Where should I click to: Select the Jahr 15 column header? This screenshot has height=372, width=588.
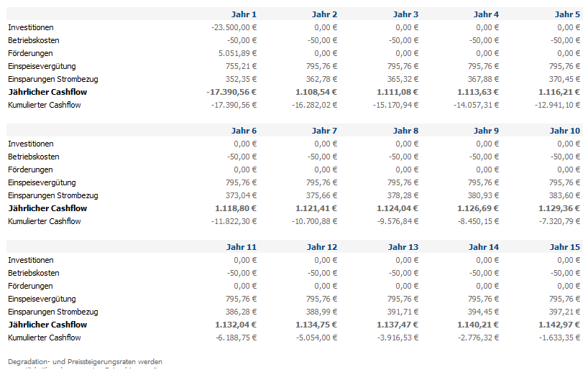565,247
